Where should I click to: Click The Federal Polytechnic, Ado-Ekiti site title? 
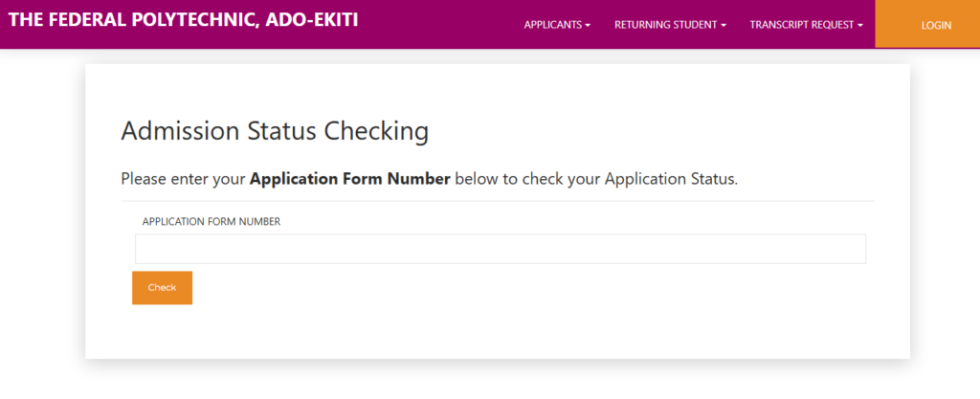tap(183, 19)
